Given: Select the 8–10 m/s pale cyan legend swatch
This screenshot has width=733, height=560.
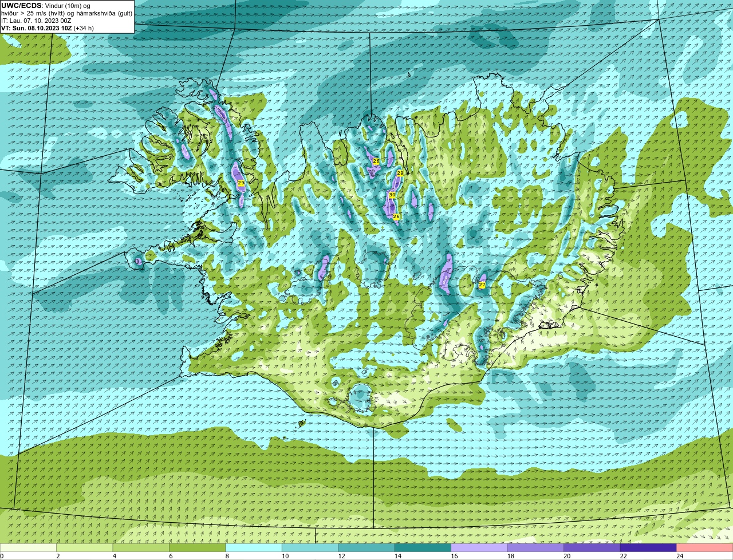Looking at the screenshot, I should (255, 547).
